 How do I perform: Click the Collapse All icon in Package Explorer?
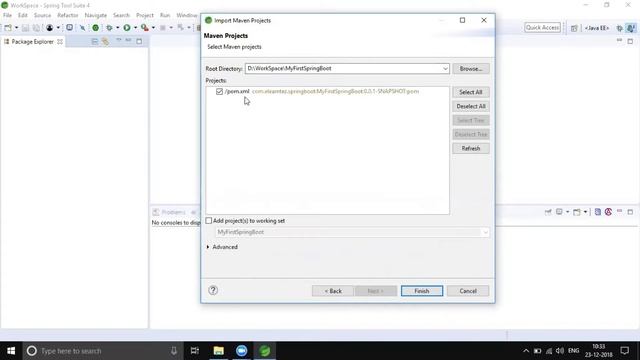coord(95,42)
